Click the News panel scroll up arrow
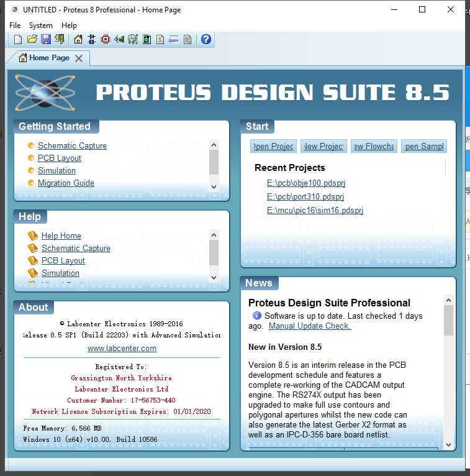This screenshot has width=470, height=476. coord(448,300)
